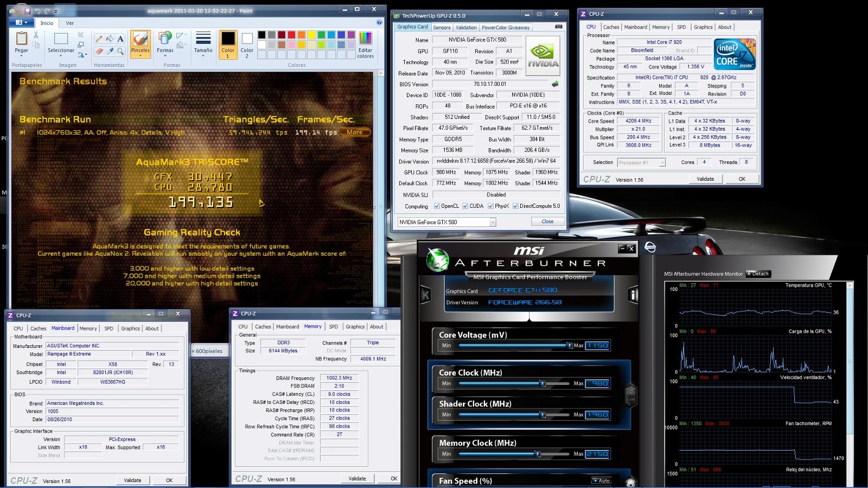This screenshot has width=868, height=488.
Task: Select the Pencil tool in Paint
Action: pyautogui.click(x=99, y=39)
